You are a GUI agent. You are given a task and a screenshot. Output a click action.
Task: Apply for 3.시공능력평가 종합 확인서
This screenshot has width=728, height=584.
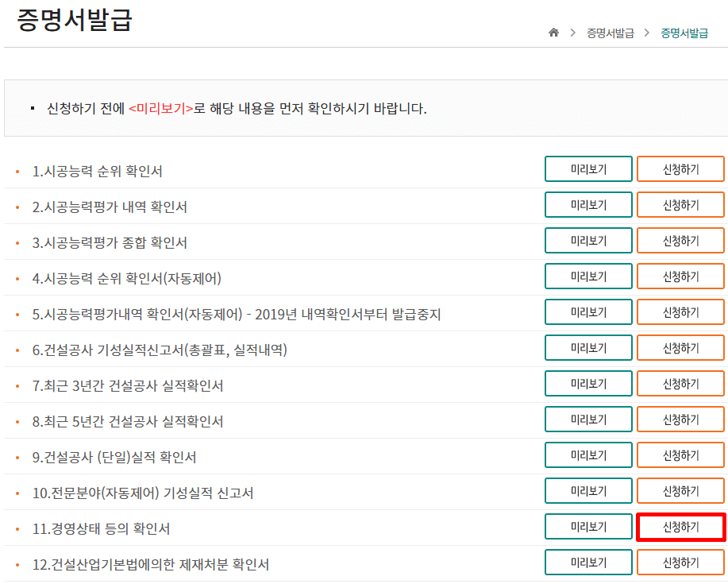[680, 240]
